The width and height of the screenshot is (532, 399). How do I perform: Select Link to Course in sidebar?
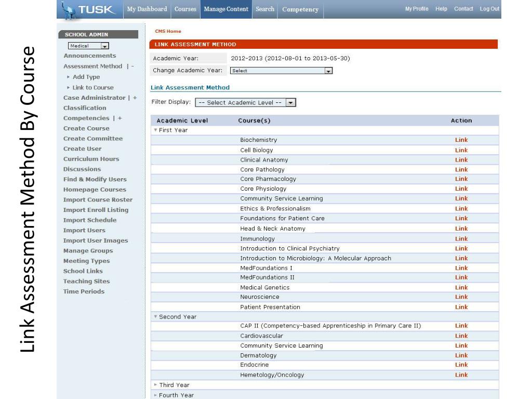pyautogui.click(x=93, y=87)
